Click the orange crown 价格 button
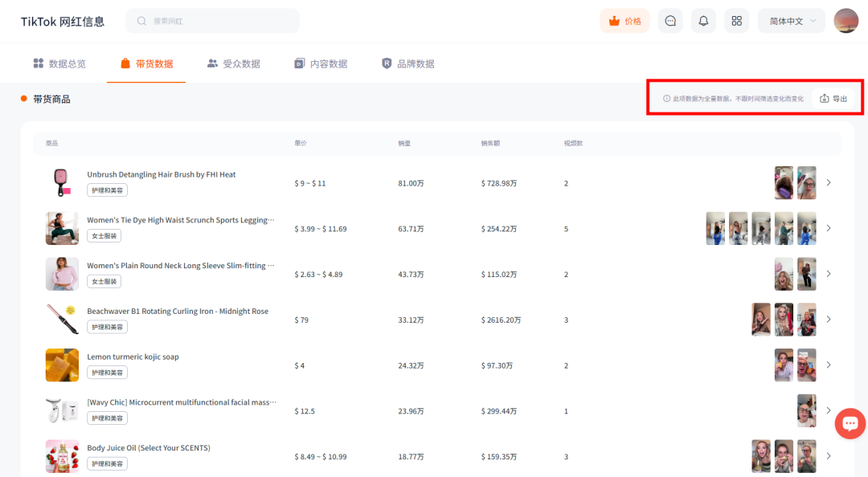Image resolution: width=868 pixels, height=477 pixels. 624,21
